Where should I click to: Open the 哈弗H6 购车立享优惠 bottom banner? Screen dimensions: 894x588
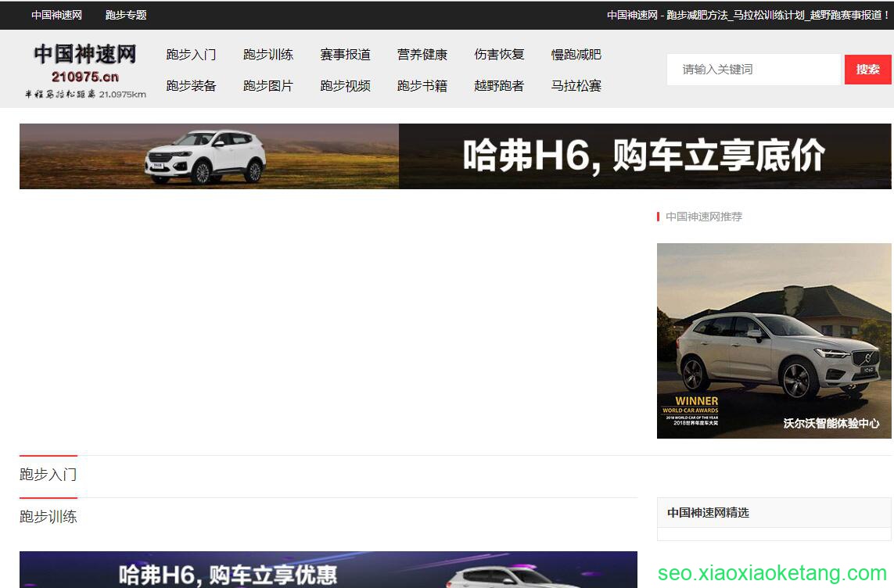[x=329, y=569]
